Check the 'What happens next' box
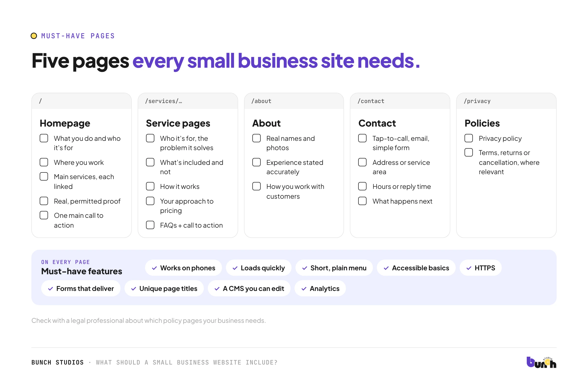 point(362,201)
